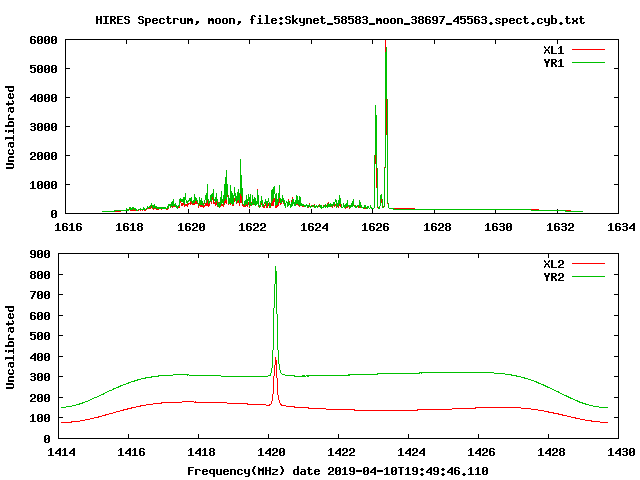640x480 pixels.
Task: Click the Frequency(MHz) date axis label
Action: [x=338, y=471]
